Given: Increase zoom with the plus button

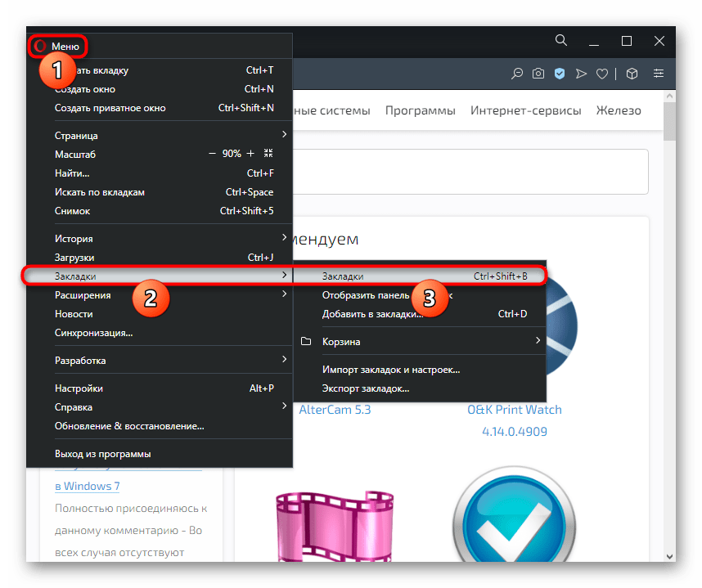Looking at the screenshot, I should (x=250, y=154).
